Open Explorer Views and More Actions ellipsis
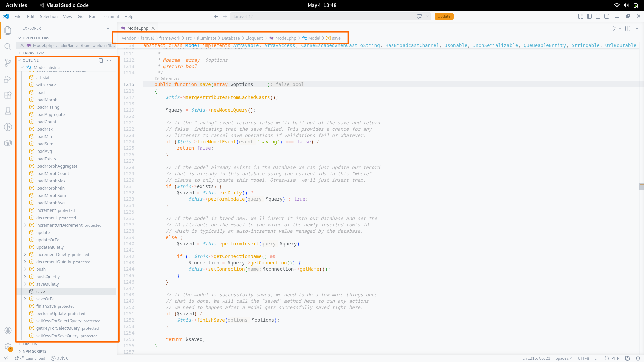 [x=109, y=28]
